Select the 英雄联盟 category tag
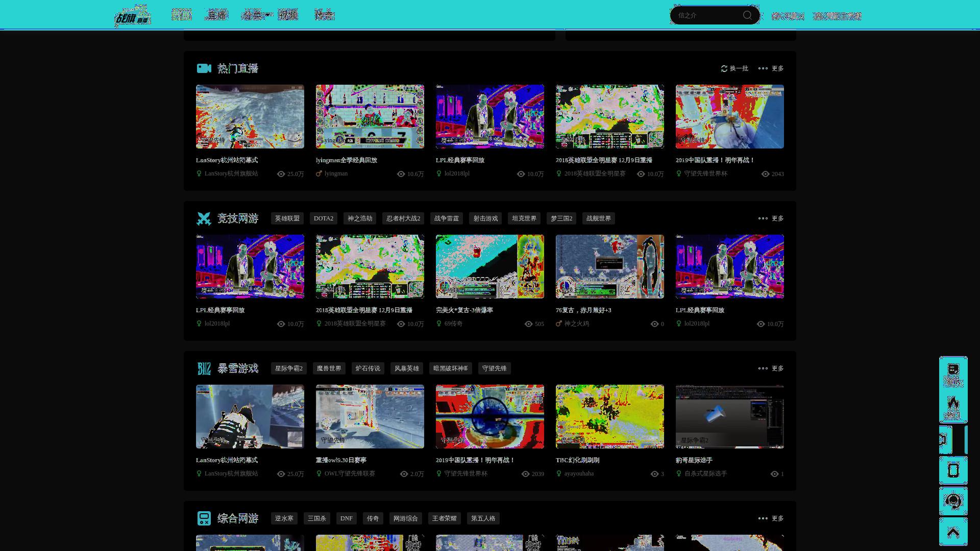 pyautogui.click(x=287, y=218)
